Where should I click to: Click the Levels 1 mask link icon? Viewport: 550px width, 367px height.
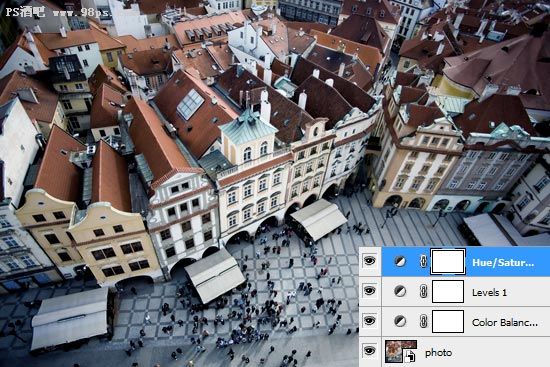click(423, 291)
